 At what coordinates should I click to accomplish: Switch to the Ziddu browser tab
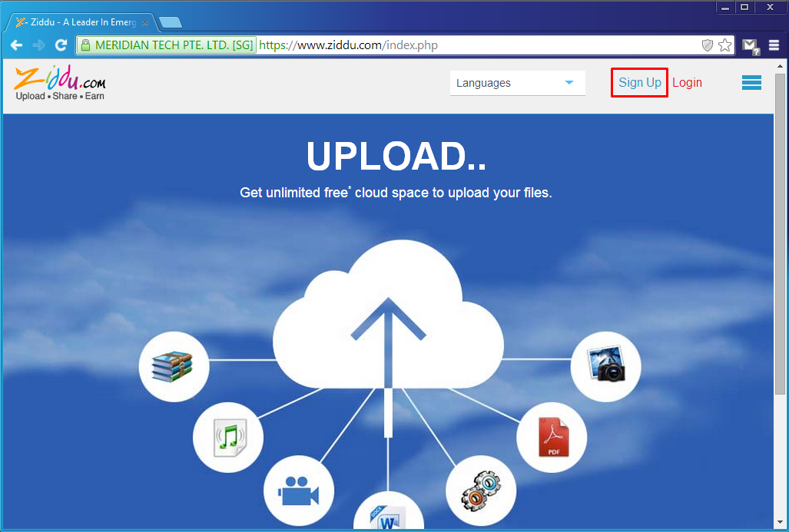tap(77, 22)
